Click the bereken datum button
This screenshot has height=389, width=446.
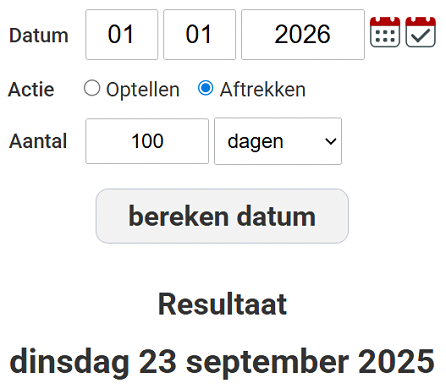222,216
